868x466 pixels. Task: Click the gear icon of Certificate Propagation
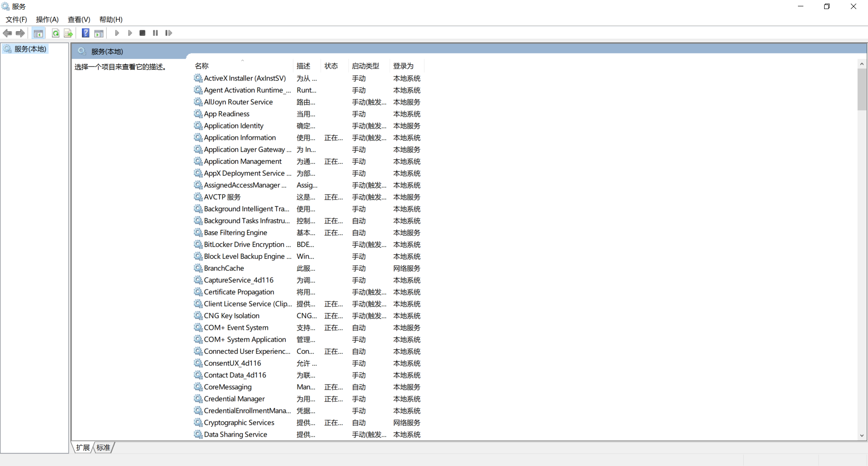click(198, 292)
